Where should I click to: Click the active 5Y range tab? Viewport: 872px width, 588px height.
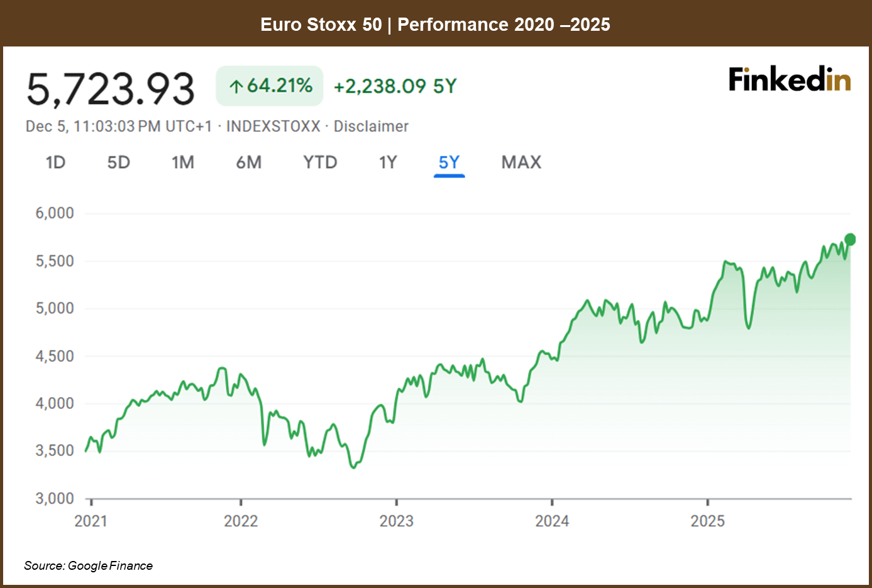point(449,163)
